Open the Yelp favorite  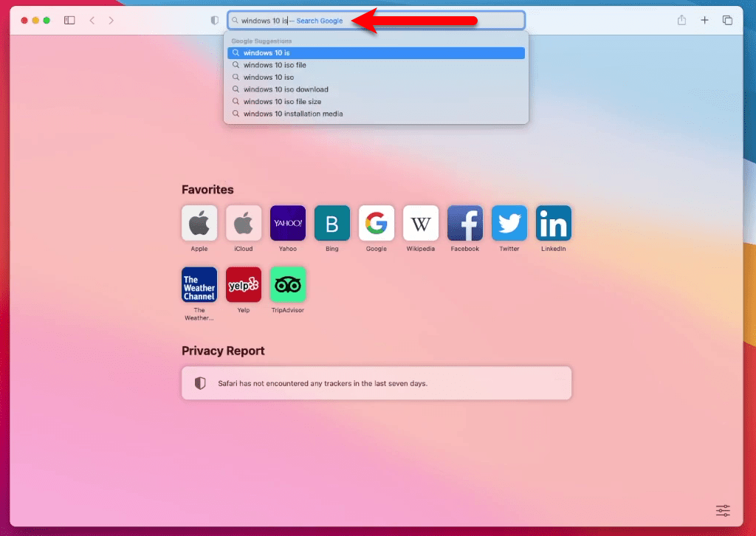point(244,284)
